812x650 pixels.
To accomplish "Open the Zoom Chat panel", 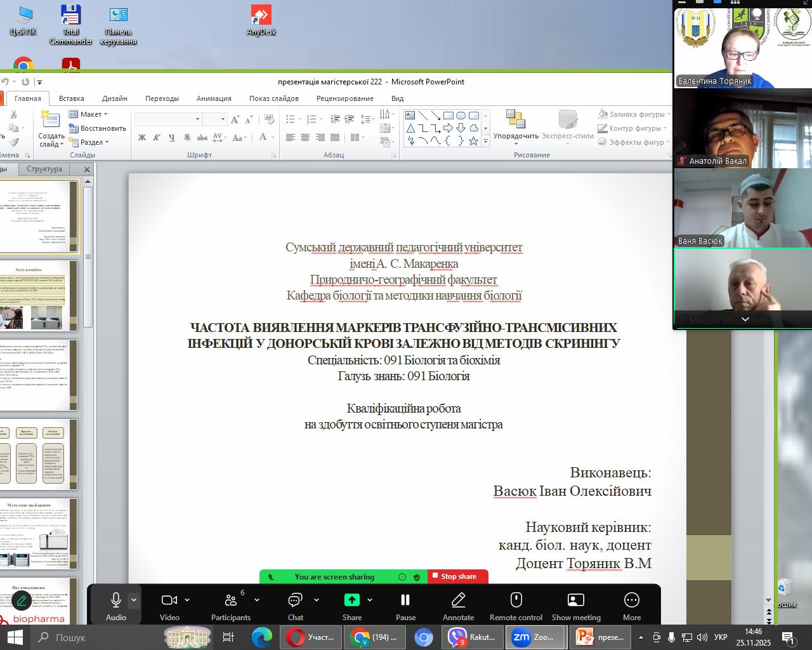I will coord(295,600).
